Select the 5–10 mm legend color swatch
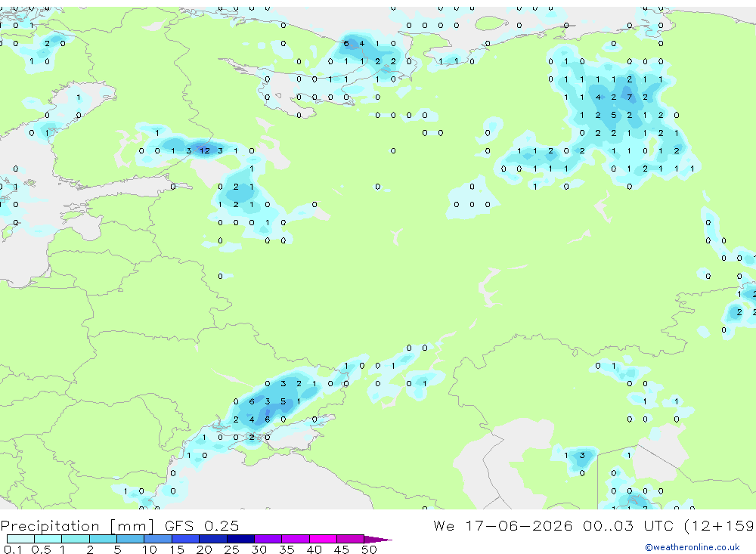 pyautogui.click(x=131, y=539)
